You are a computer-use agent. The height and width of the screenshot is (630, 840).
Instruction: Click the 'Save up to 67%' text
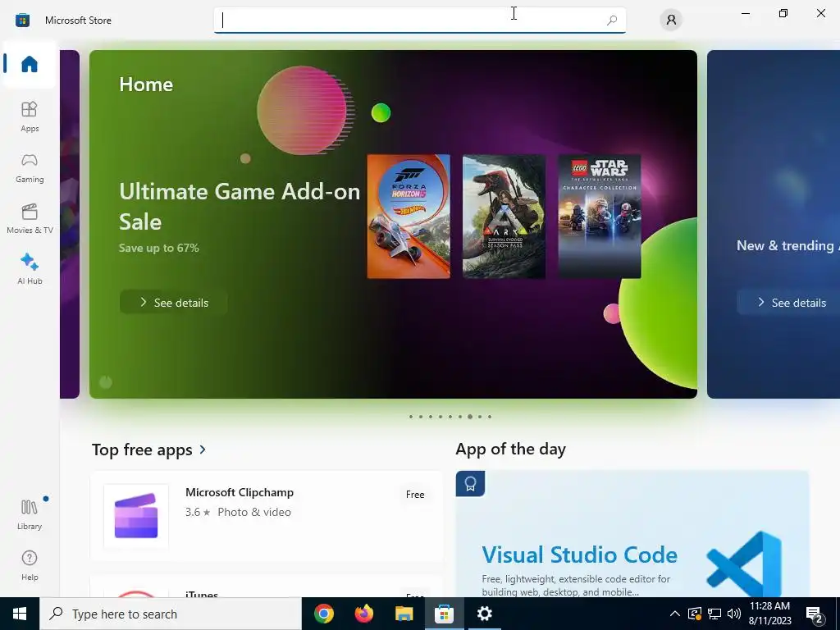click(159, 248)
